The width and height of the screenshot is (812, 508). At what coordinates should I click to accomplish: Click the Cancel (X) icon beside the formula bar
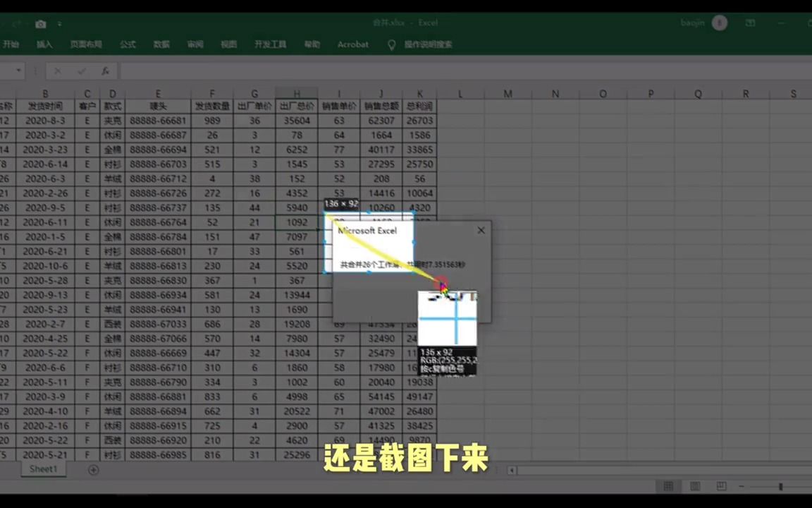click(x=57, y=71)
